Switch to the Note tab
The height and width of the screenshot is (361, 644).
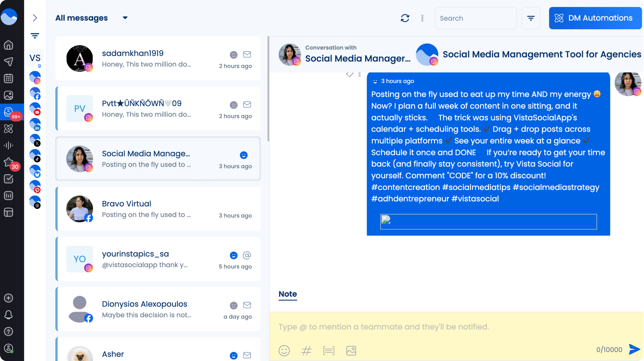click(x=288, y=294)
